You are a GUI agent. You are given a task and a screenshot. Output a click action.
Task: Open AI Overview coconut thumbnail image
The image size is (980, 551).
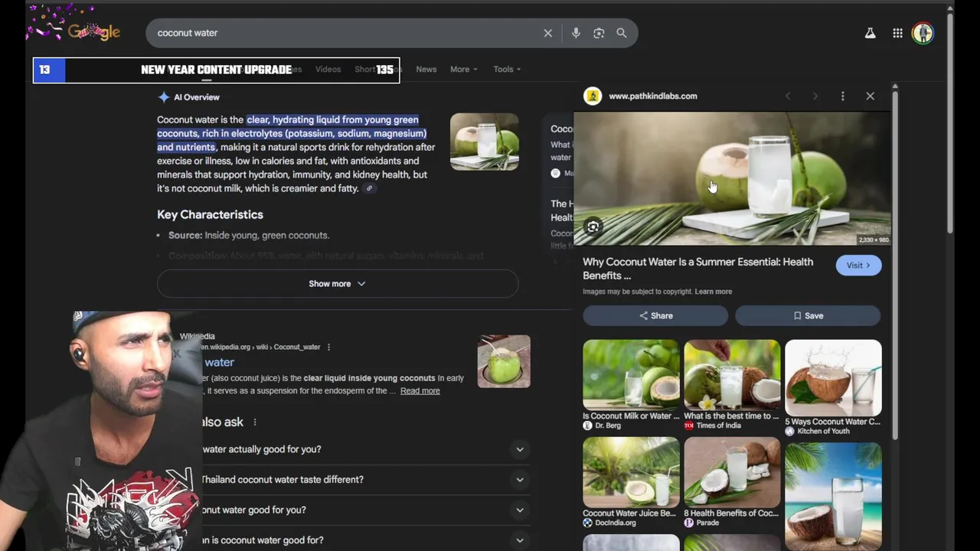[x=484, y=142]
